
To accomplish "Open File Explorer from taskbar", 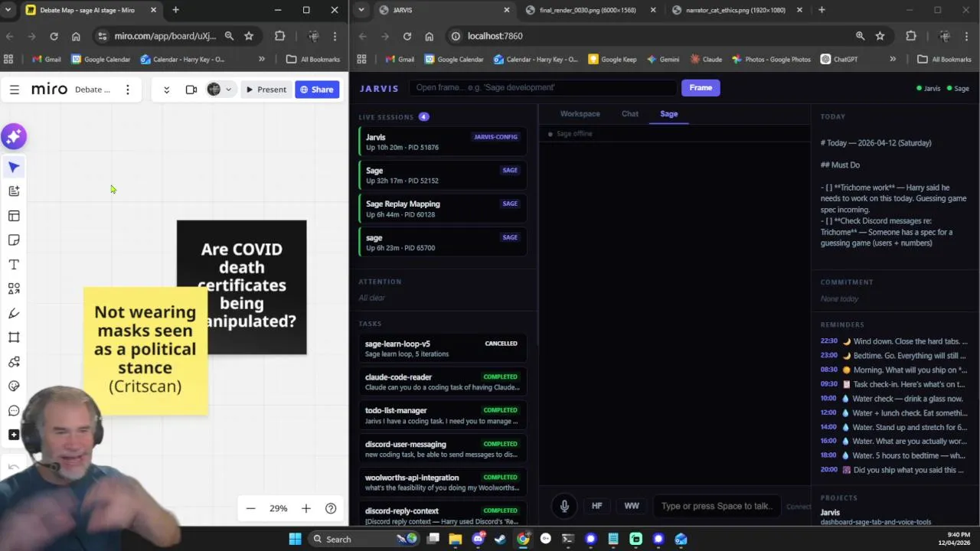I will click(456, 539).
